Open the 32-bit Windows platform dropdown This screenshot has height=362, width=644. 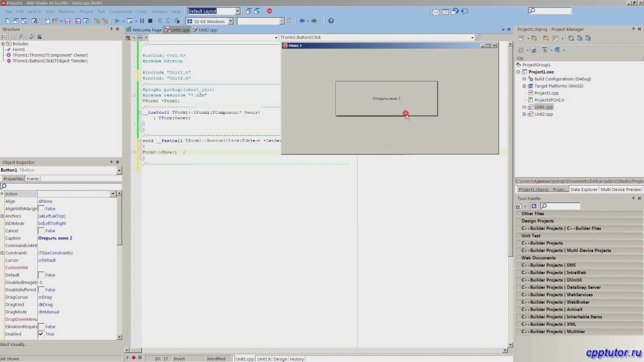coord(231,21)
